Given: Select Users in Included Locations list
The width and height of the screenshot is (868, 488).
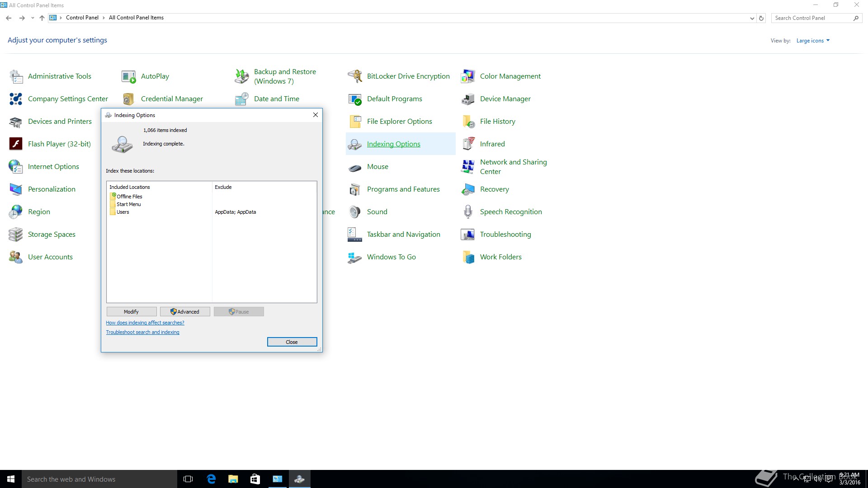Looking at the screenshot, I should [123, 212].
